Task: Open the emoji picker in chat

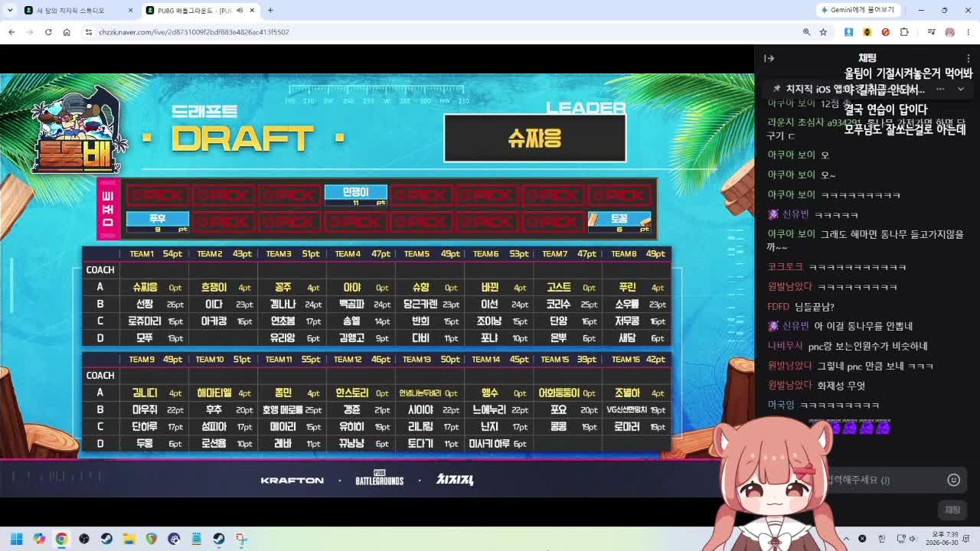Action: pyautogui.click(x=953, y=480)
